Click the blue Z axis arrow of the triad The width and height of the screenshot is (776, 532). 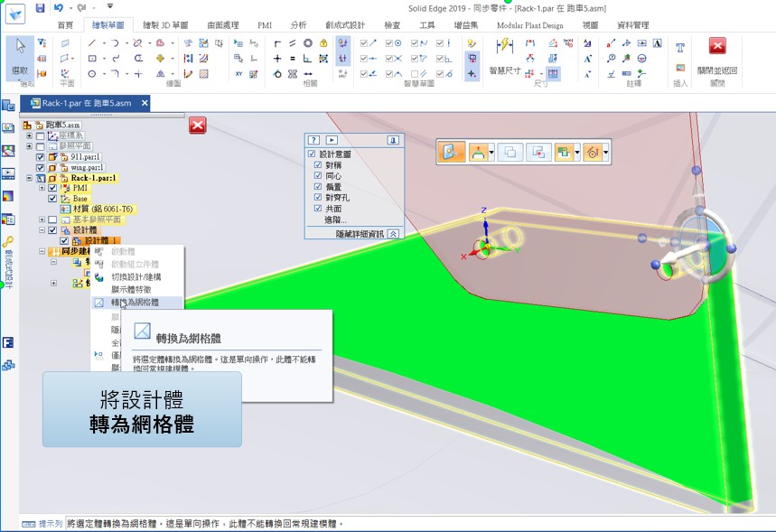point(486,229)
